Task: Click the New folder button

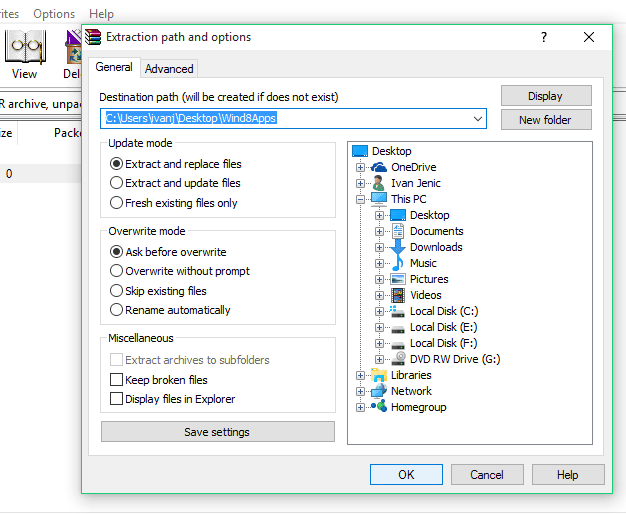Action: click(546, 120)
